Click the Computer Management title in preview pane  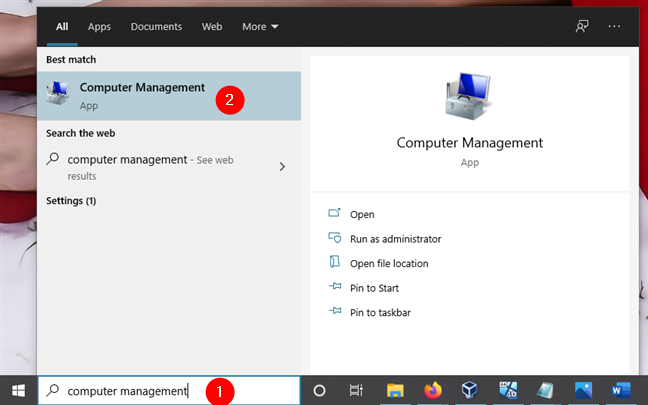coord(469,143)
